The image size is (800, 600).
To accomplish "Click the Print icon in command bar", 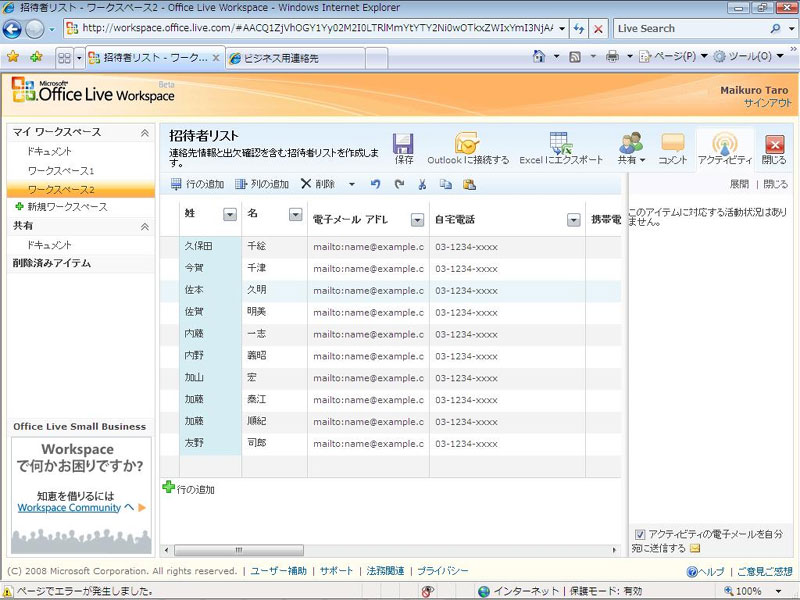I will 612,56.
